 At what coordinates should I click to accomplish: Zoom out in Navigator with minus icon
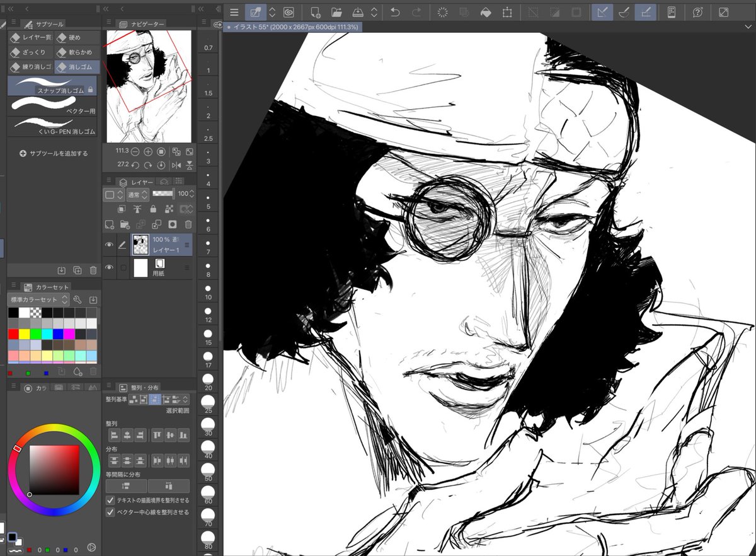pyautogui.click(x=136, y=152)
